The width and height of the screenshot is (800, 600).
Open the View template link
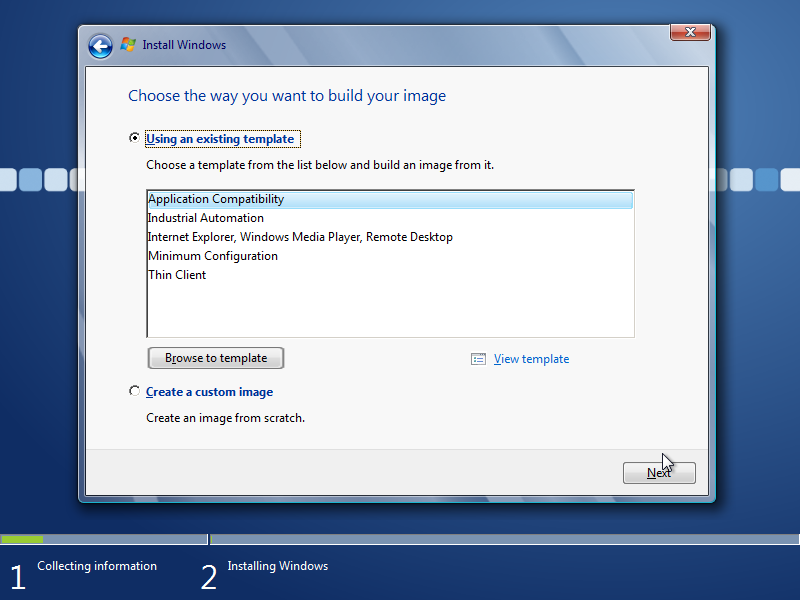tap(531, 359)
